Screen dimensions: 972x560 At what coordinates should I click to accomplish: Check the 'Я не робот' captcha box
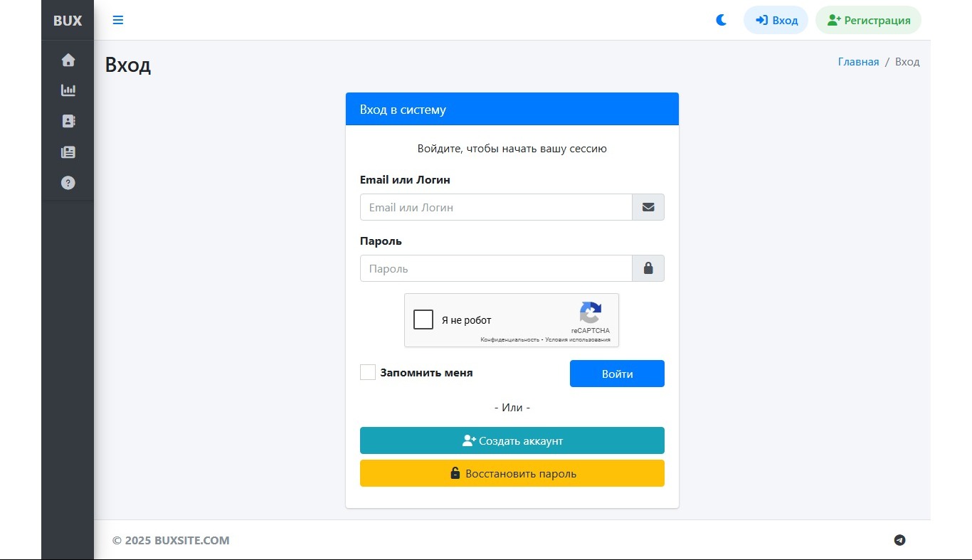point(423,319)
